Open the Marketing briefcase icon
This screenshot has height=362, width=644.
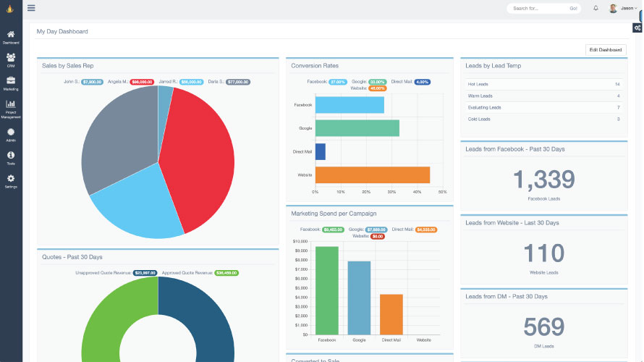point(11,80)
